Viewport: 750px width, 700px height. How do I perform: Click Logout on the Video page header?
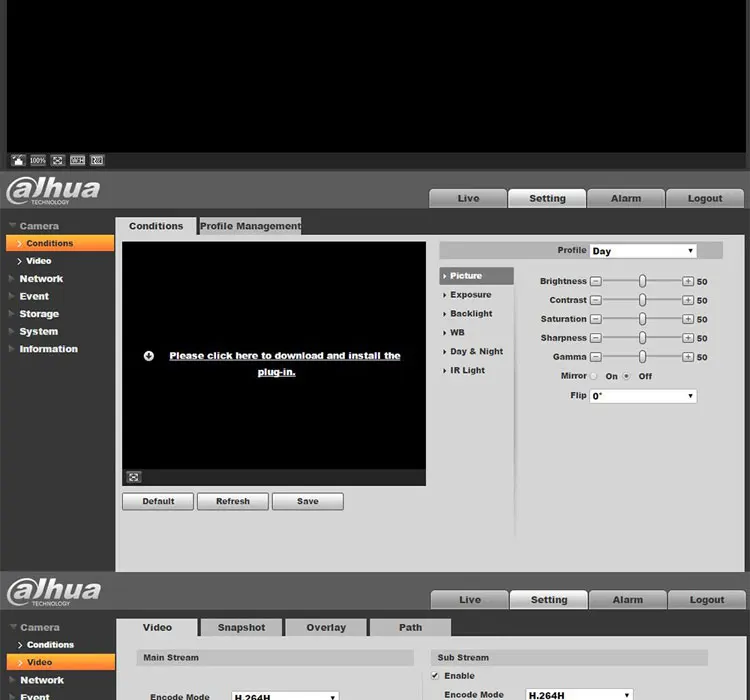(706, 600)
